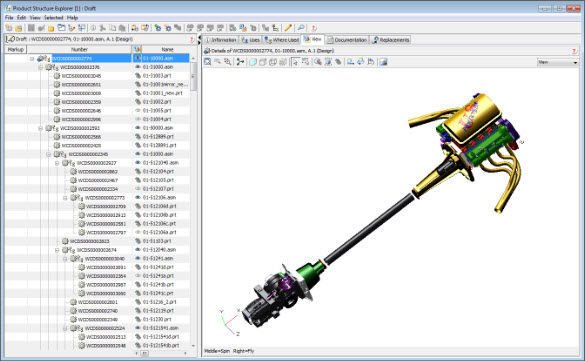Image resolution: width=585 pixels, height=361 pixels.
Task: Toggle eye icon in WCDS0000002345 row
Action: [138, 154]
